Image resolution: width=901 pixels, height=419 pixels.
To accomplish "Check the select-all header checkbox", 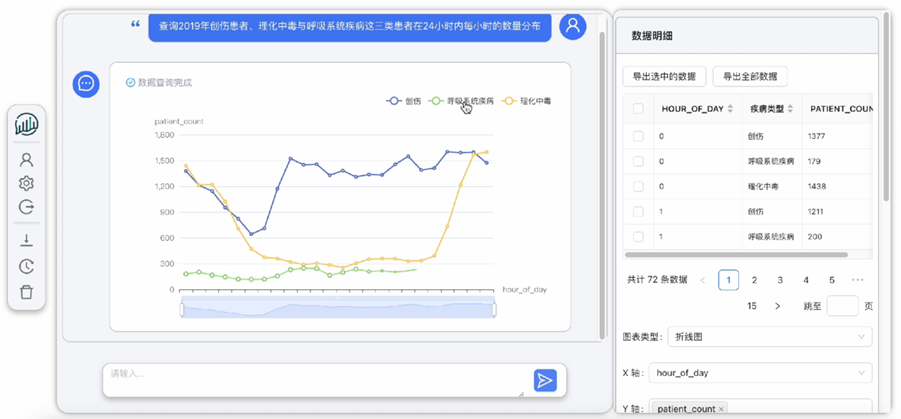I will 639,109.
